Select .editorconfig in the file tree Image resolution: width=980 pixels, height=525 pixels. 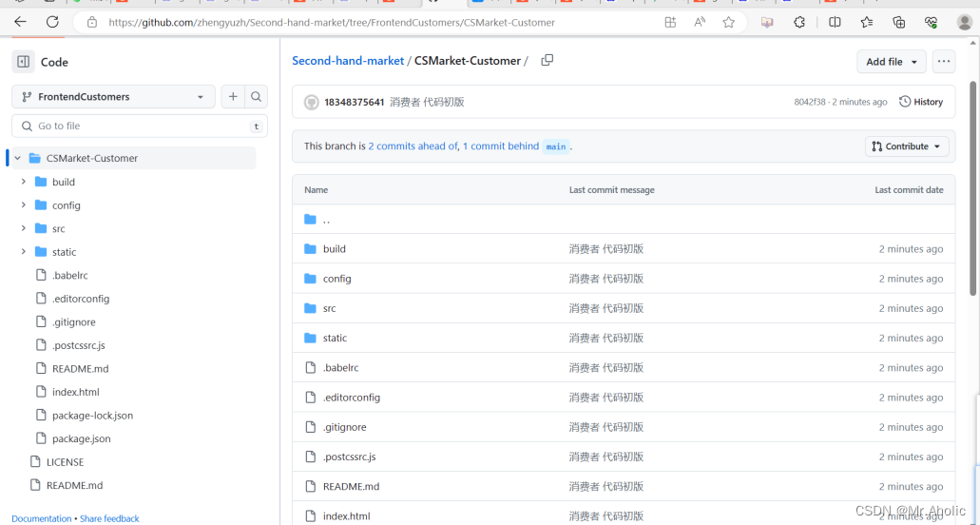pyautogui.click(x=81, y=299)
